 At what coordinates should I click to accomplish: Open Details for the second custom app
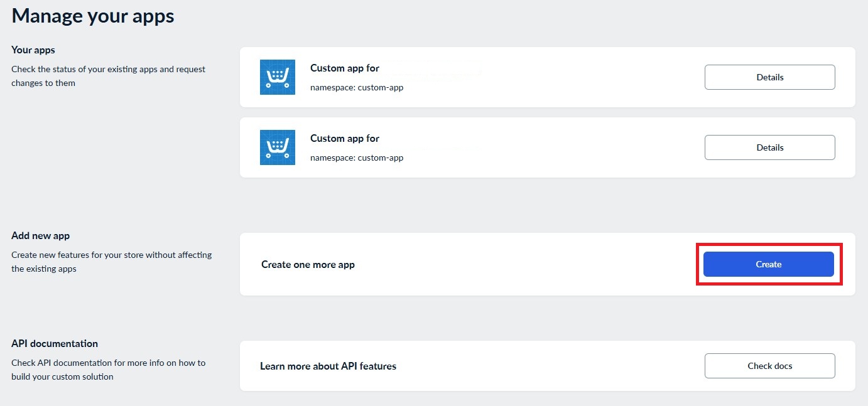coord(769,147)
